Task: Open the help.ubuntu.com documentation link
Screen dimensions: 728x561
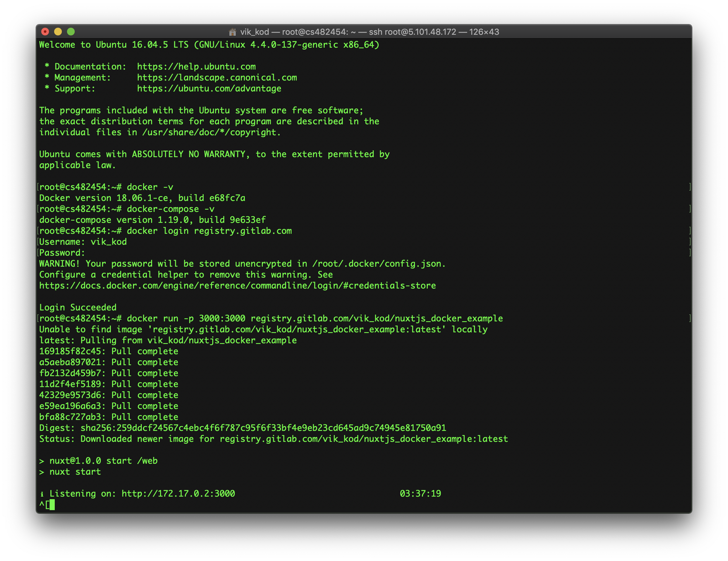Action: (196, 67)
